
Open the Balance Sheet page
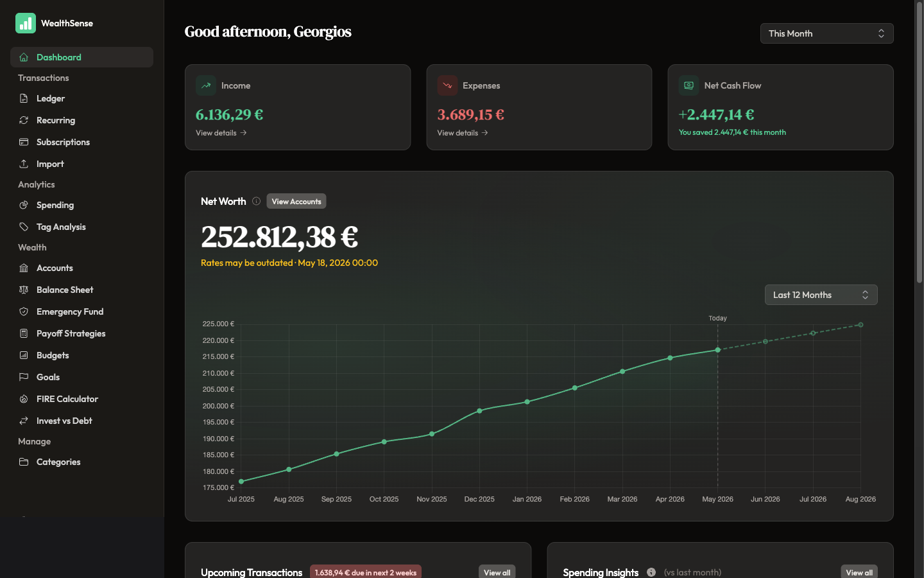(x=81, y=290)
